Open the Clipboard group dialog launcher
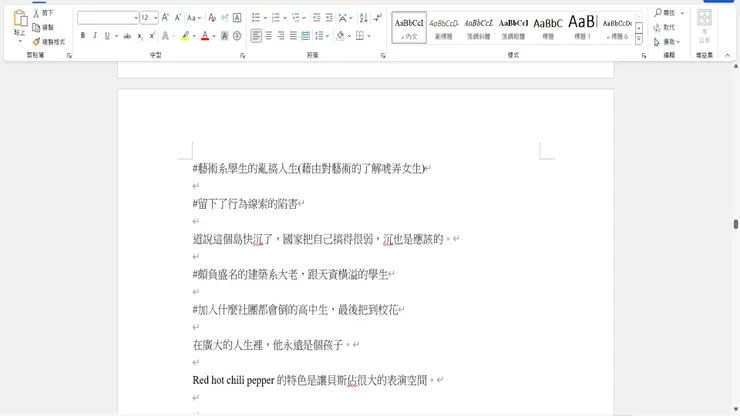Image resolution: width=740 pixels, height=416 pixels. tap(69, 56)
